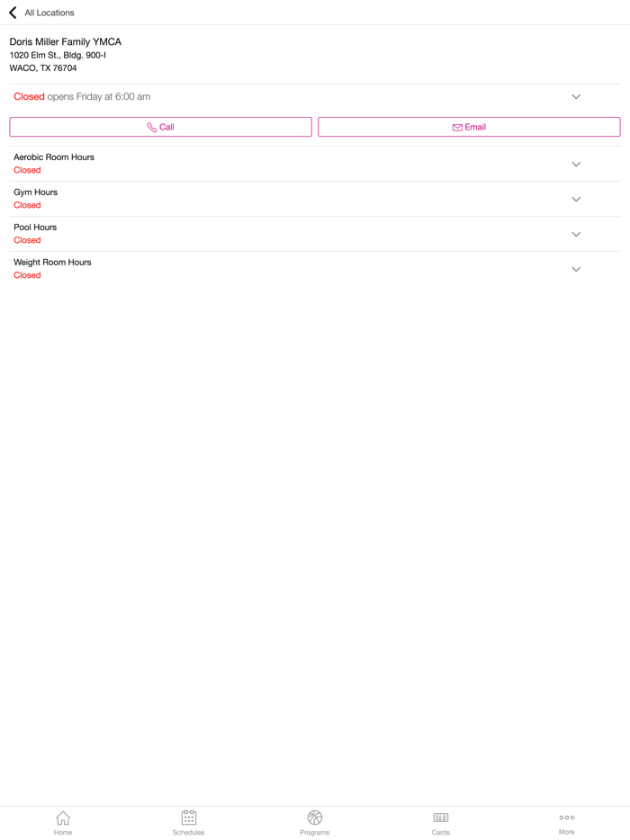
Task: Tap Closed status under Pool Hours
Action: point(27,240)
